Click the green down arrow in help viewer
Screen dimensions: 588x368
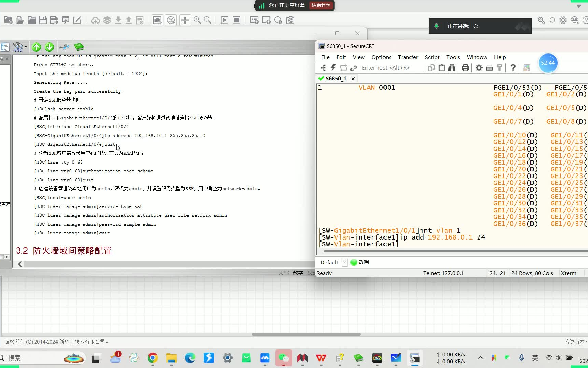(x=49, y=47)
